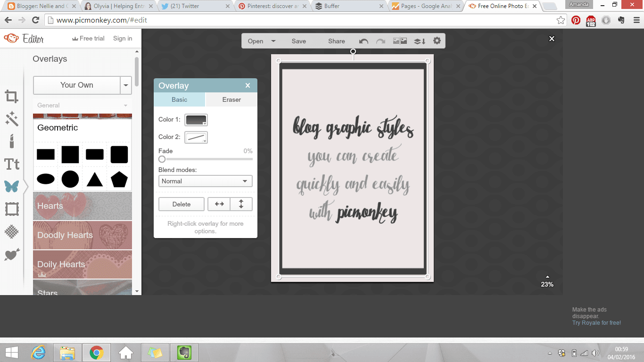Add the rounded rectangle geometric overlay
This screenshot has height=362, width=644.
pos(95,154)
